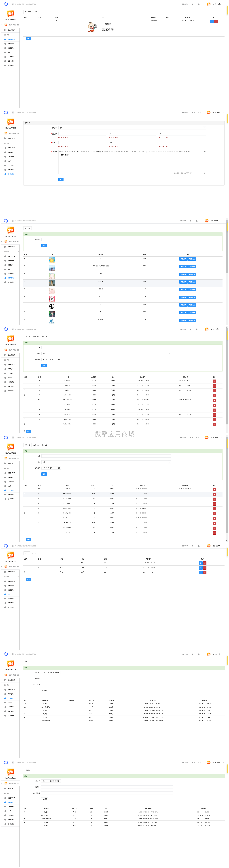The width and height of the screenshot is (229, 868).
Task: Select checkbox of recharge card row 12
Action: [25, 419]
